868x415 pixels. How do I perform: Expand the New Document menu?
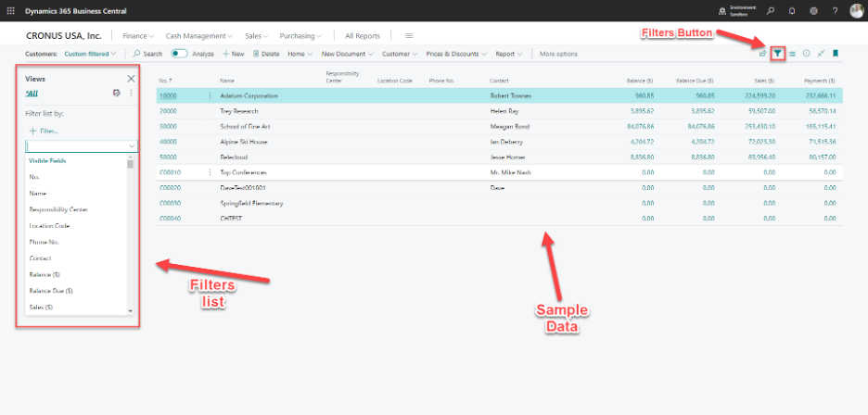pos(347,54)
